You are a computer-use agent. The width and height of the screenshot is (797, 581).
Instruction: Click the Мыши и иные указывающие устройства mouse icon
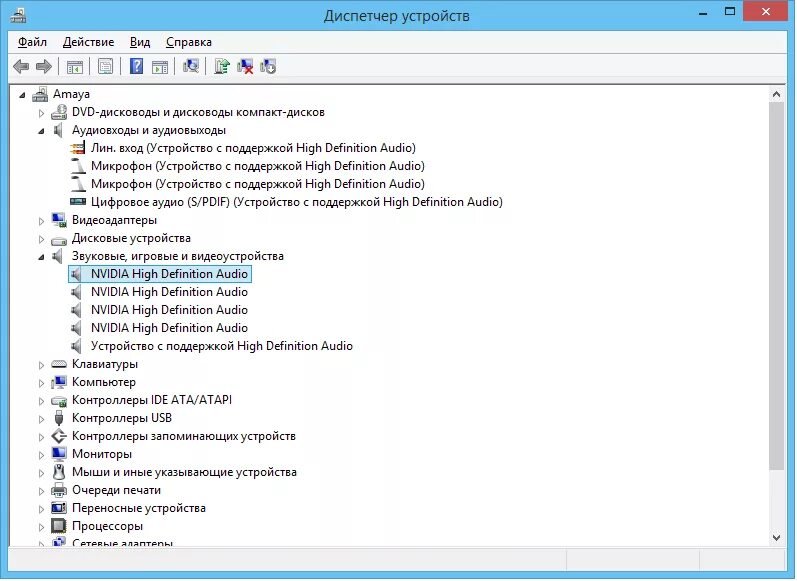pos(59,472)
